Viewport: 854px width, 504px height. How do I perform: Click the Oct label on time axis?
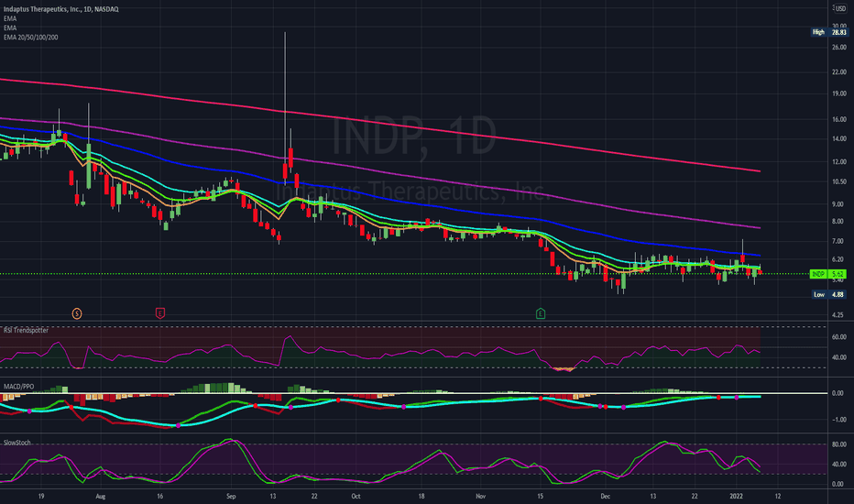[356, 497]
